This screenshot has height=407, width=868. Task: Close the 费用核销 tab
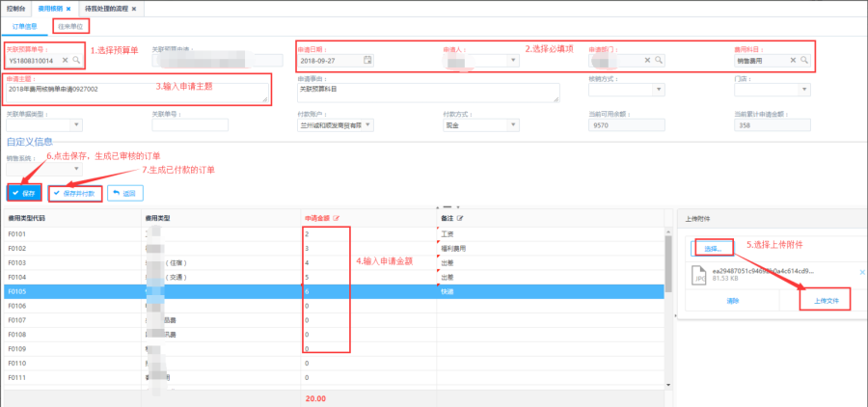click(68, 8)
